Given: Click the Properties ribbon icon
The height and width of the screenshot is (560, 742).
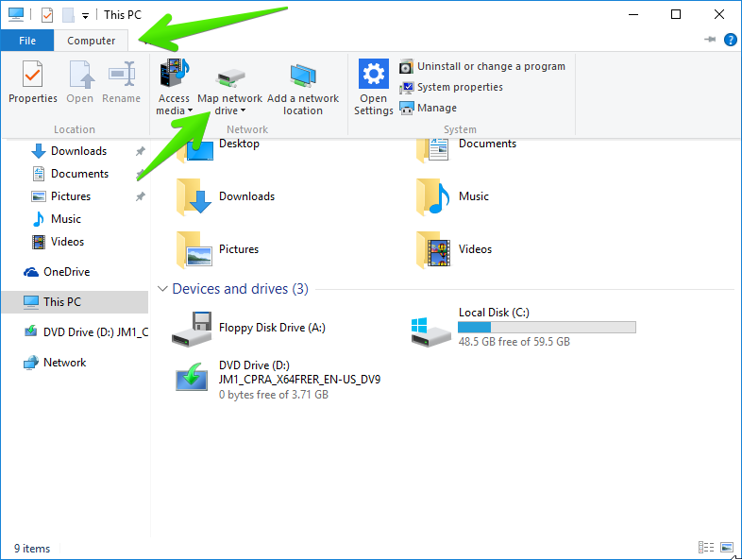Looking at the screenshot, I should coord(33,76).
